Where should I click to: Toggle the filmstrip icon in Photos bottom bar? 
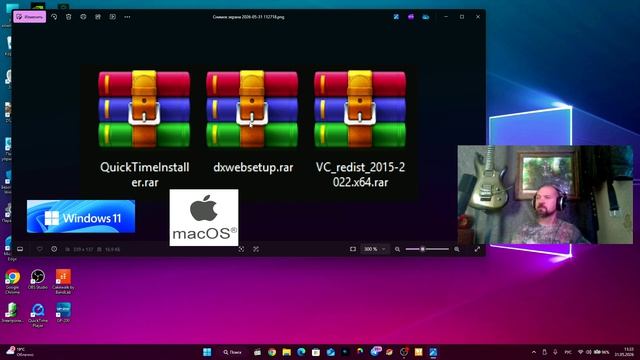tap(20, 249)
